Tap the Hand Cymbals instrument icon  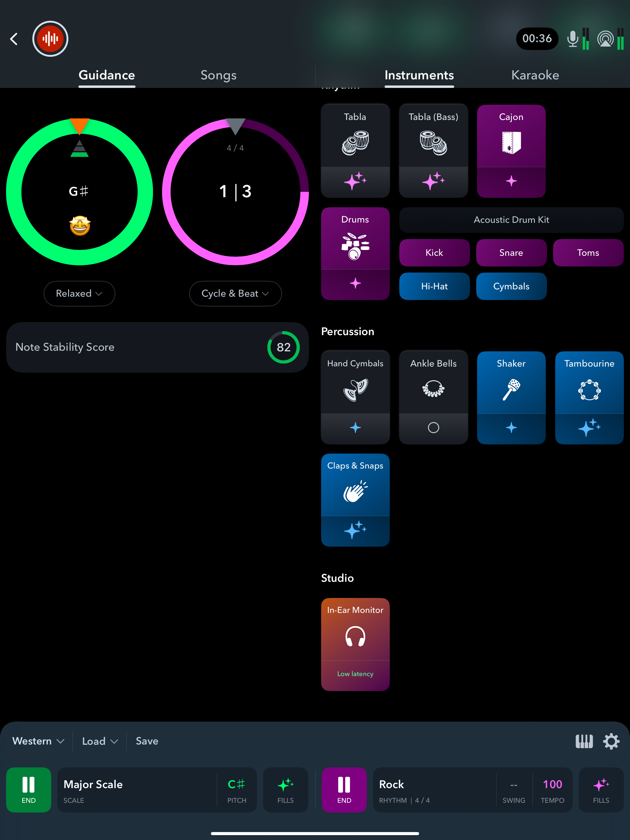(355, 389)
